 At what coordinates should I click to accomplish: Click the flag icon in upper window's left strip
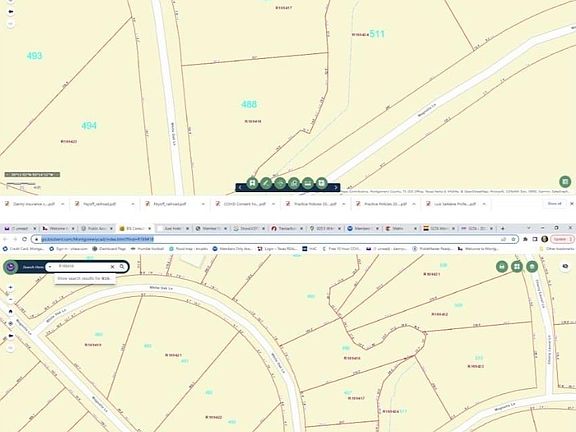point(11,12)
